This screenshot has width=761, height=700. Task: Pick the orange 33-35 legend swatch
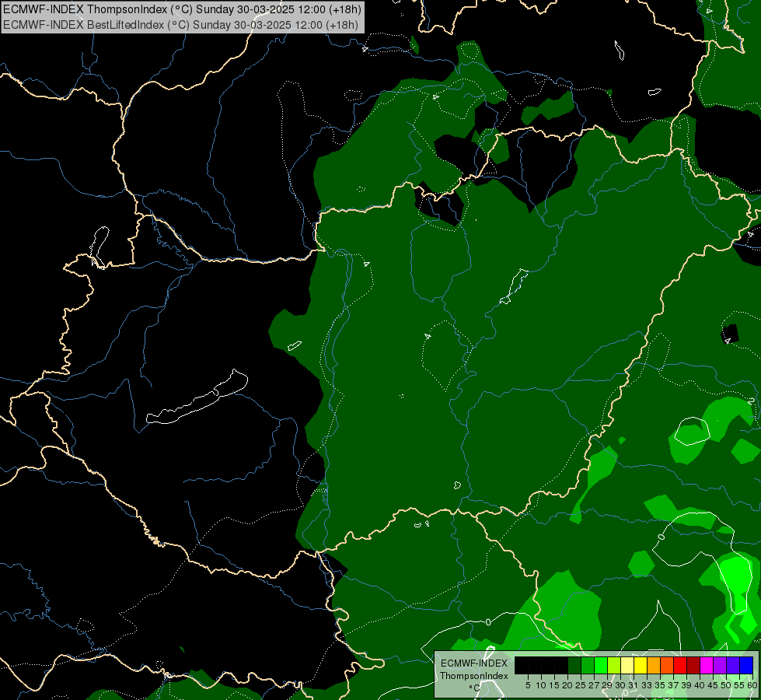pyautogui.click(x=654, y=665)
